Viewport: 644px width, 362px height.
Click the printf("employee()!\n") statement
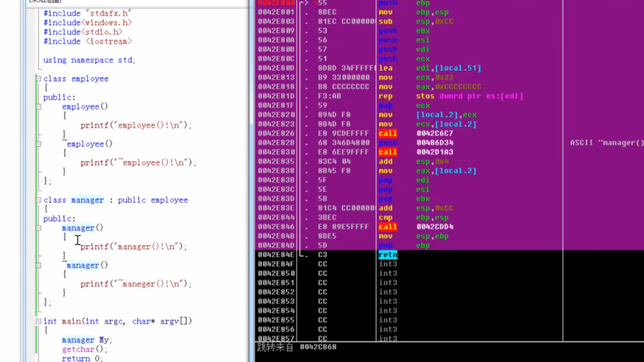click(x=136, y=126)
